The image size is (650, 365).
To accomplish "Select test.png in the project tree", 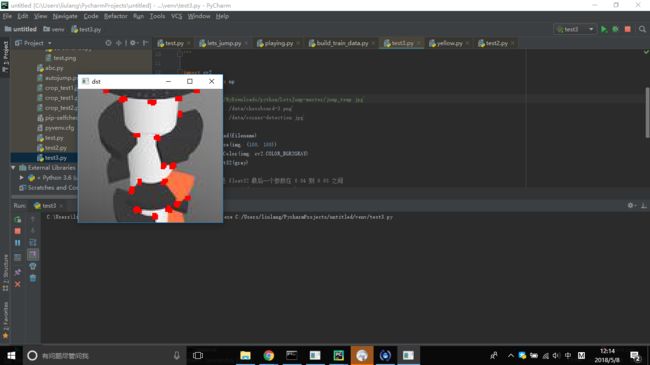I will (x=61, y=58).
